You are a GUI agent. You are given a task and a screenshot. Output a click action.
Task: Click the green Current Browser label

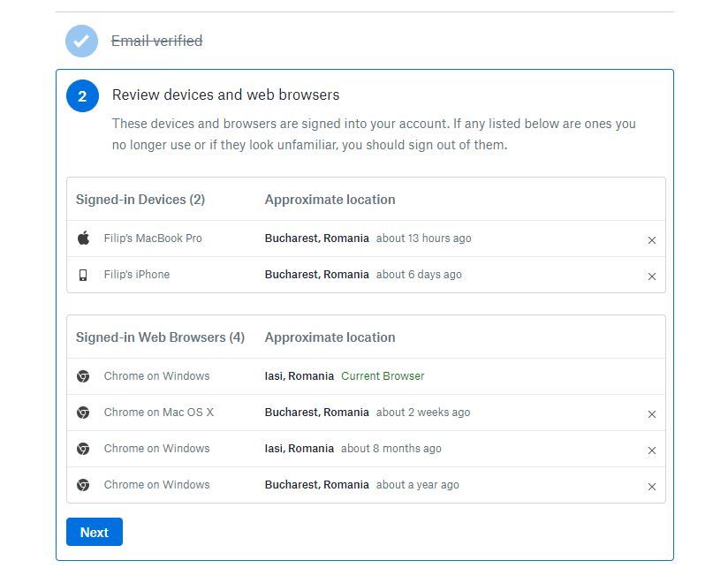click(x=383, y=376)
